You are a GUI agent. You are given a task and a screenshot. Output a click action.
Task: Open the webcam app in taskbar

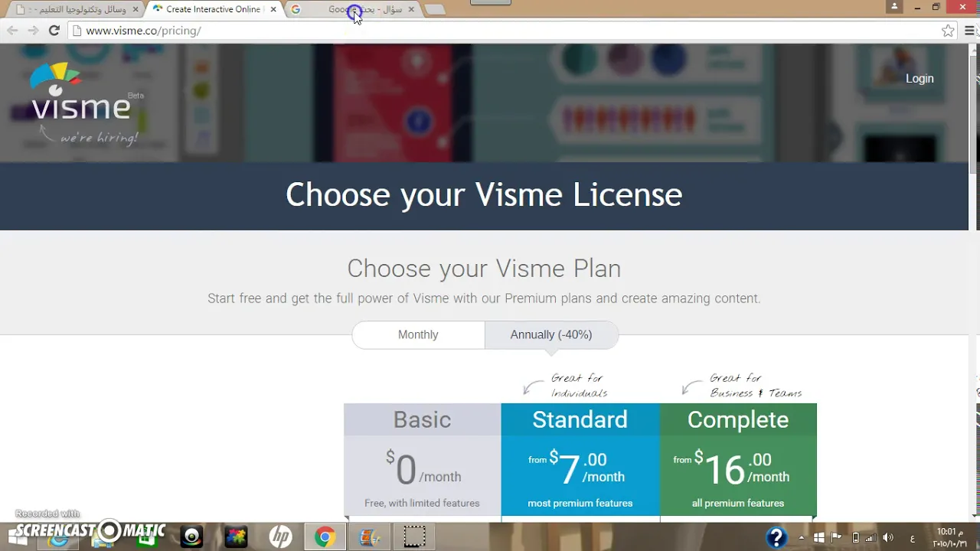click(x=191, y=537)
